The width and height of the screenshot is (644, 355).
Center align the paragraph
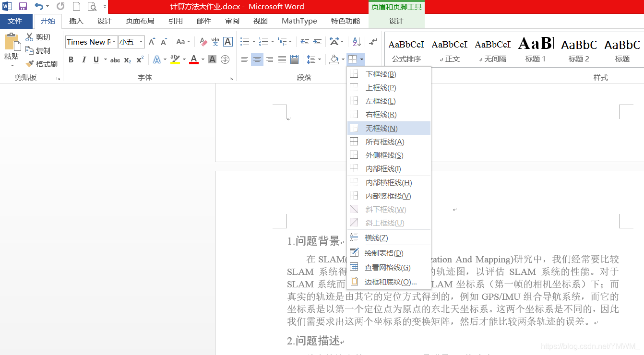257,59
